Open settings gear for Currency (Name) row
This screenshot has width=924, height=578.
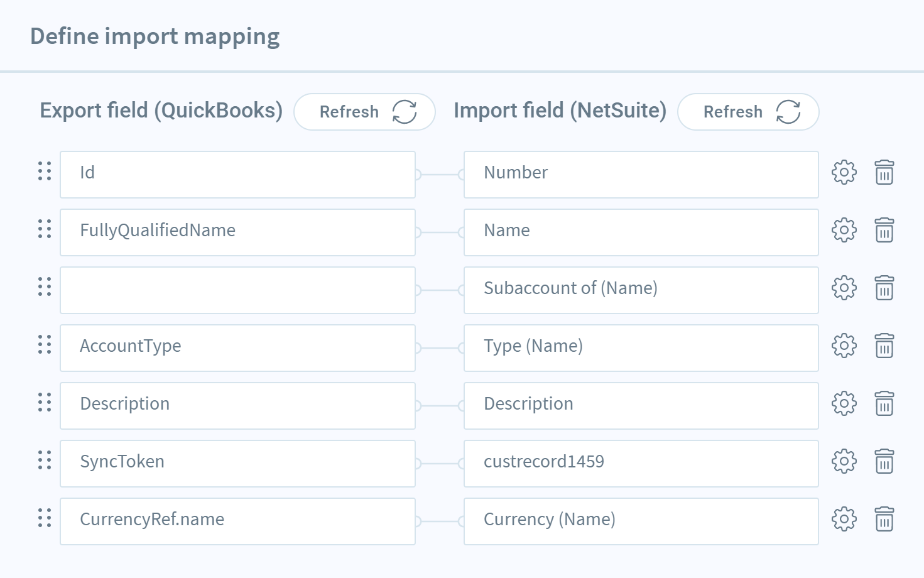pyautogui.click(x=844, y=519)
